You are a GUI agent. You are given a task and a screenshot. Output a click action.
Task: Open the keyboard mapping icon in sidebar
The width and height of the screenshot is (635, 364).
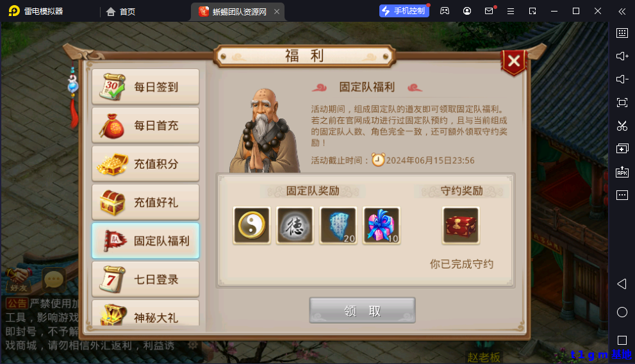point(622,33)
